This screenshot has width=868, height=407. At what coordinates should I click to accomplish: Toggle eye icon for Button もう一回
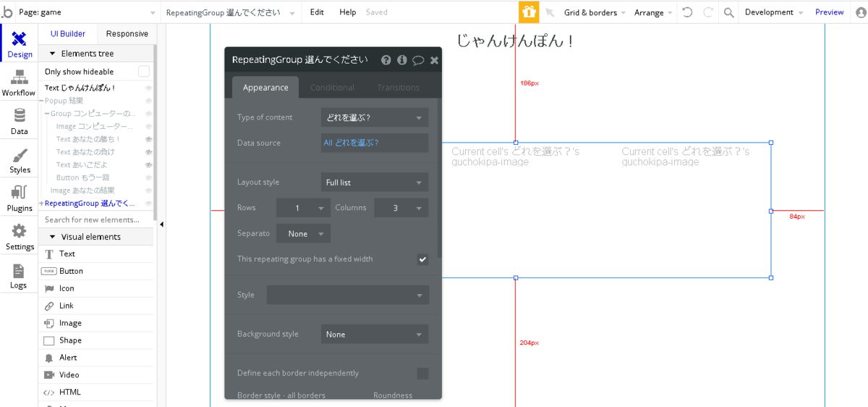[148, 177]
